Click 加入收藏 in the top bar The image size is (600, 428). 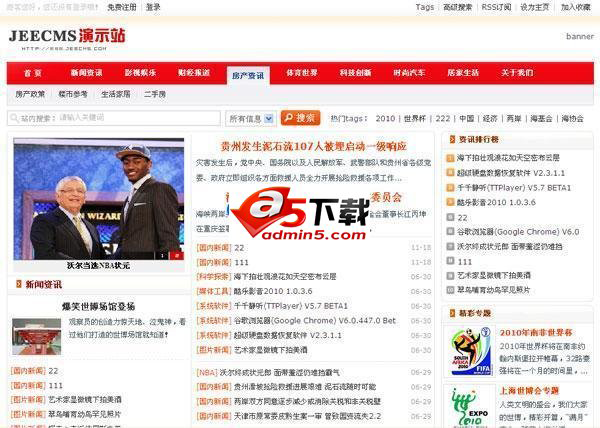click(x=576, y=7)
